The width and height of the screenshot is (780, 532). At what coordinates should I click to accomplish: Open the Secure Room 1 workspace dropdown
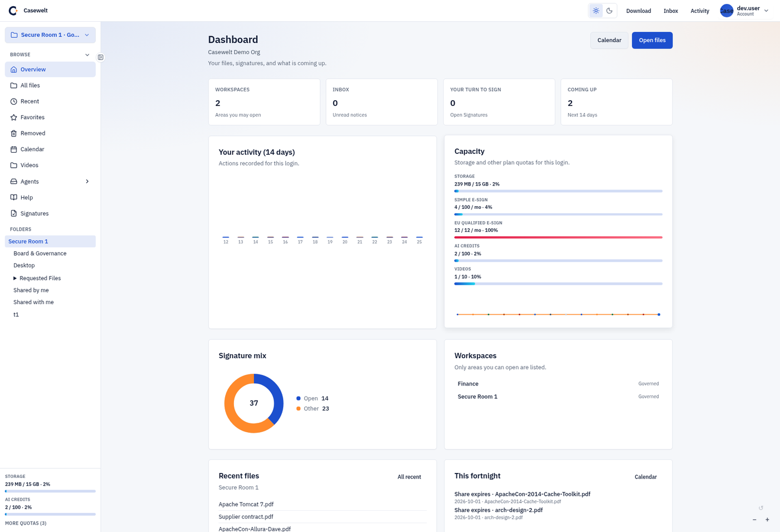(x=50, y=35)
